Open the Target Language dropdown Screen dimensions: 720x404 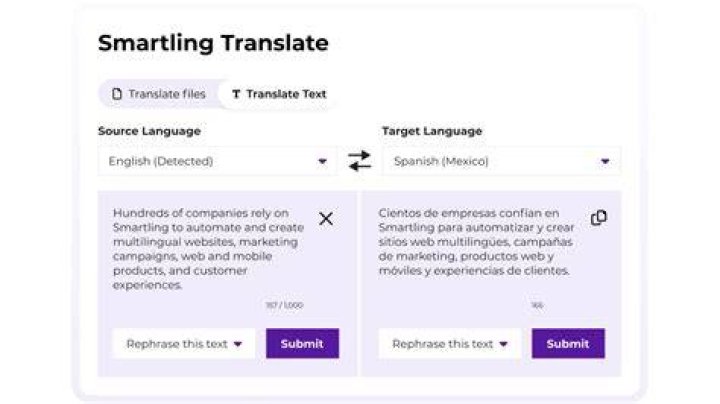point(501,161)
